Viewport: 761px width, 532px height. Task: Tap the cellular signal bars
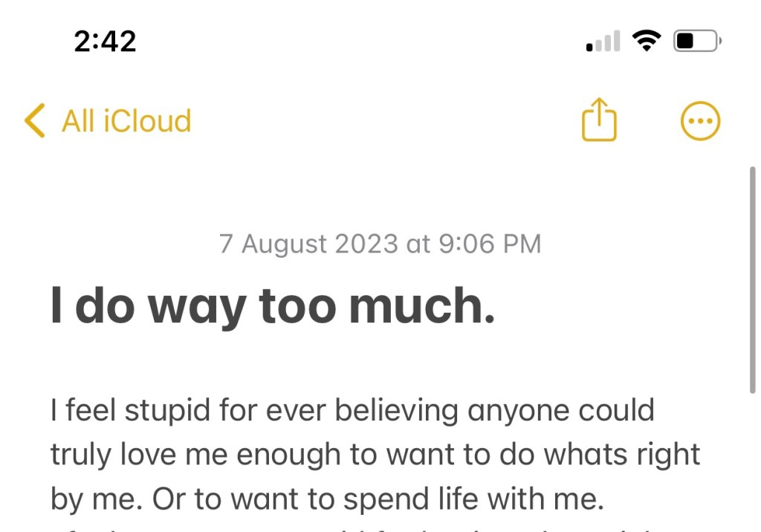click(603, 42)
